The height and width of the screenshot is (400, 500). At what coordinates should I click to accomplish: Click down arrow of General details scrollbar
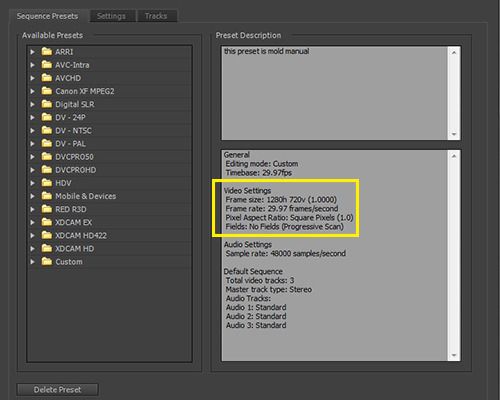(454, 355)
